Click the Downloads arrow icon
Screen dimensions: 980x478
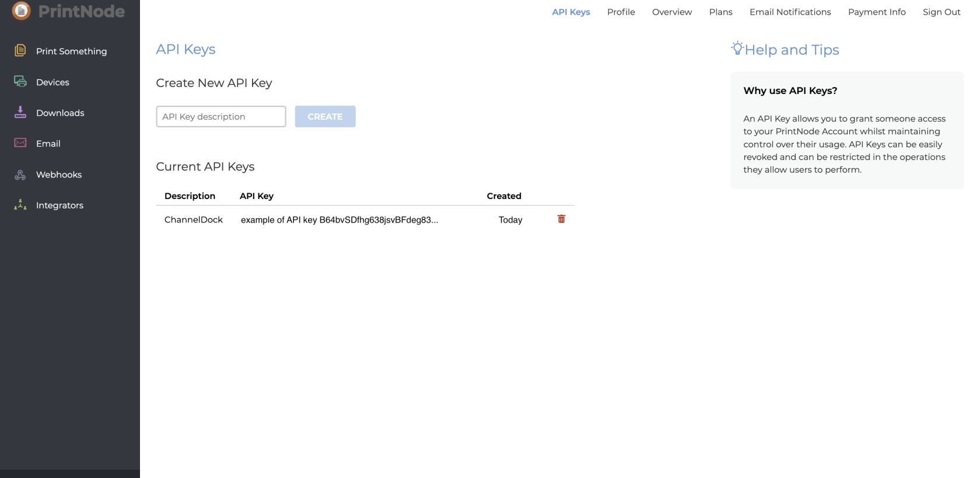[20, 112]
